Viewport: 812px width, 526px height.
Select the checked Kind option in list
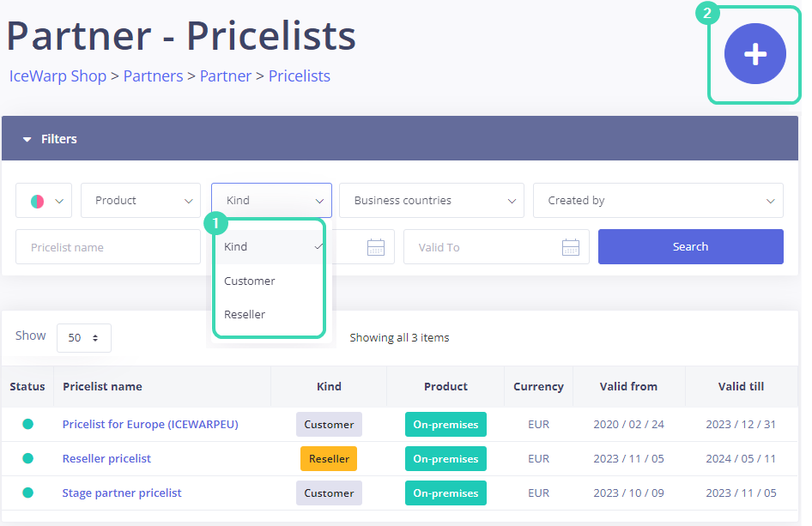[x=236, y=246]
